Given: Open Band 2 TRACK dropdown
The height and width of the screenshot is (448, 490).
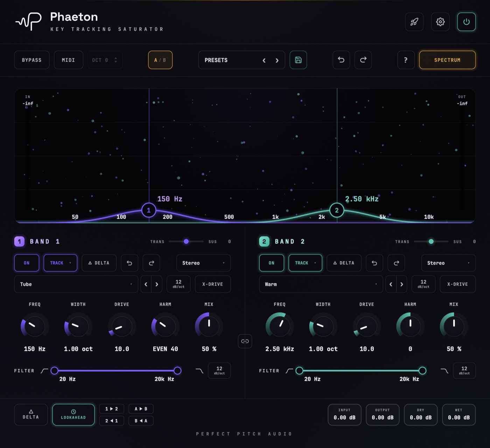Looking at the screenshot, I should 305,263.
